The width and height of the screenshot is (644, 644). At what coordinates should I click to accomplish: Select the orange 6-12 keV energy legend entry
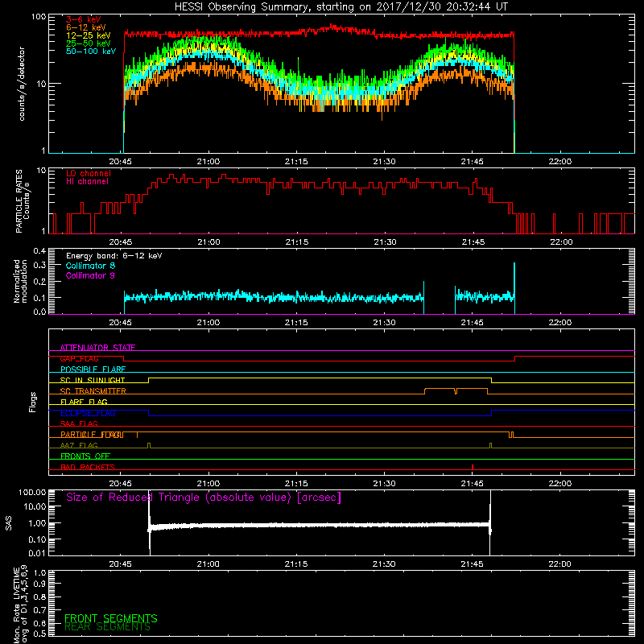tap(86, 27)
